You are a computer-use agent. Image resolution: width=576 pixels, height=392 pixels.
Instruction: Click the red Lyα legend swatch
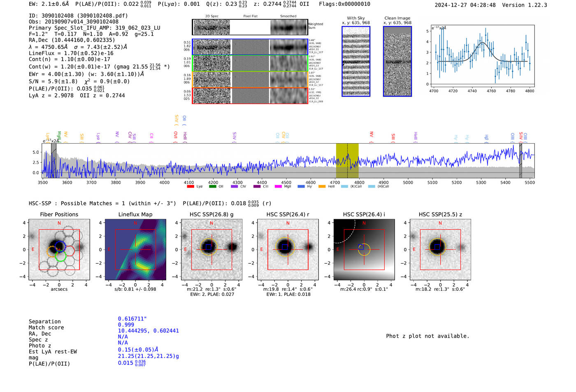(190, 186)
